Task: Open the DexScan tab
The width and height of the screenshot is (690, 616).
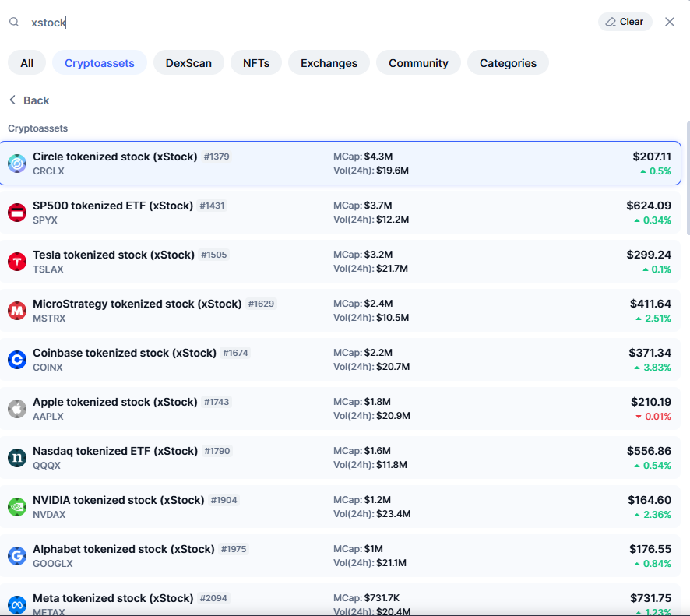Action: (188, 63)
